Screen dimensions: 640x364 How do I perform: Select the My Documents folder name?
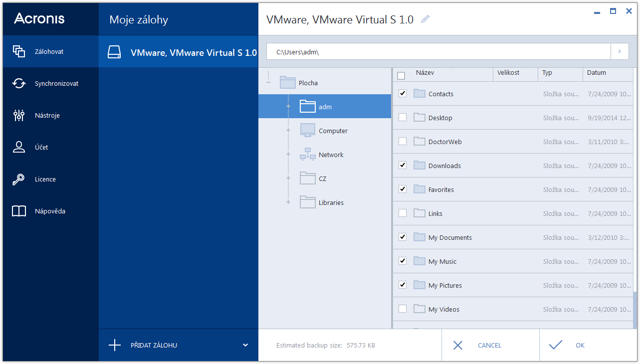click(x=450, y=237)
